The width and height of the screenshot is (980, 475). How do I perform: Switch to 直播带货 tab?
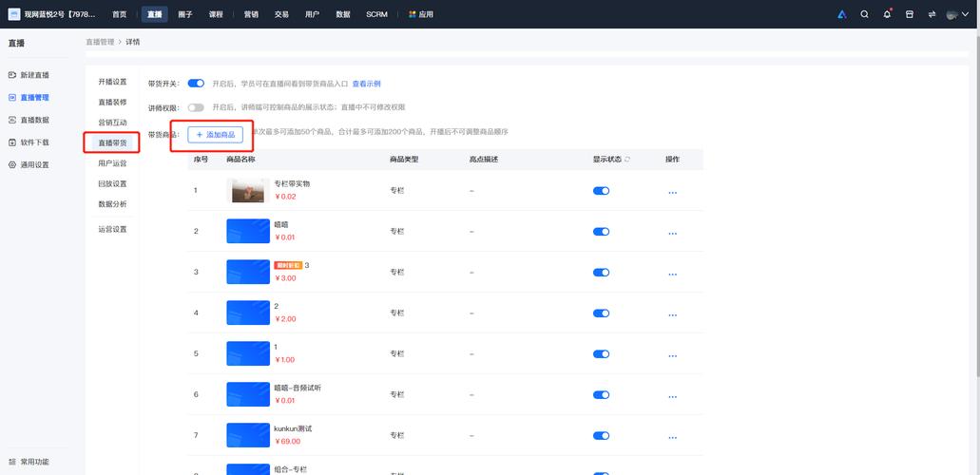pyautogui.click(x=112, y=143)
